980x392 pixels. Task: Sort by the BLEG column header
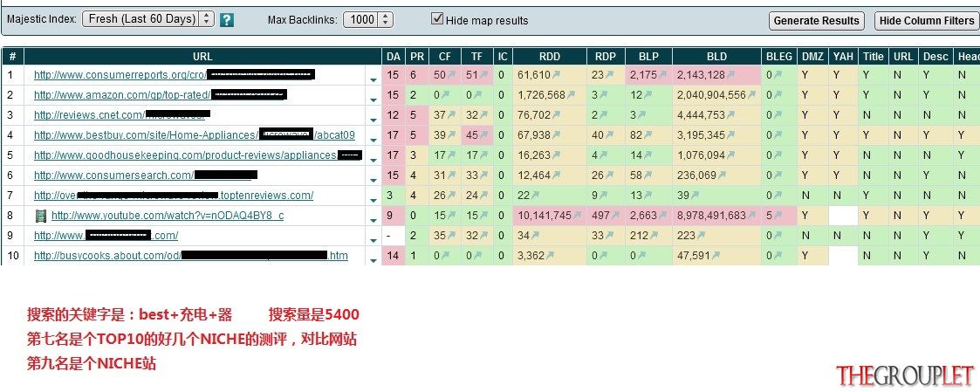pos(778,56)
